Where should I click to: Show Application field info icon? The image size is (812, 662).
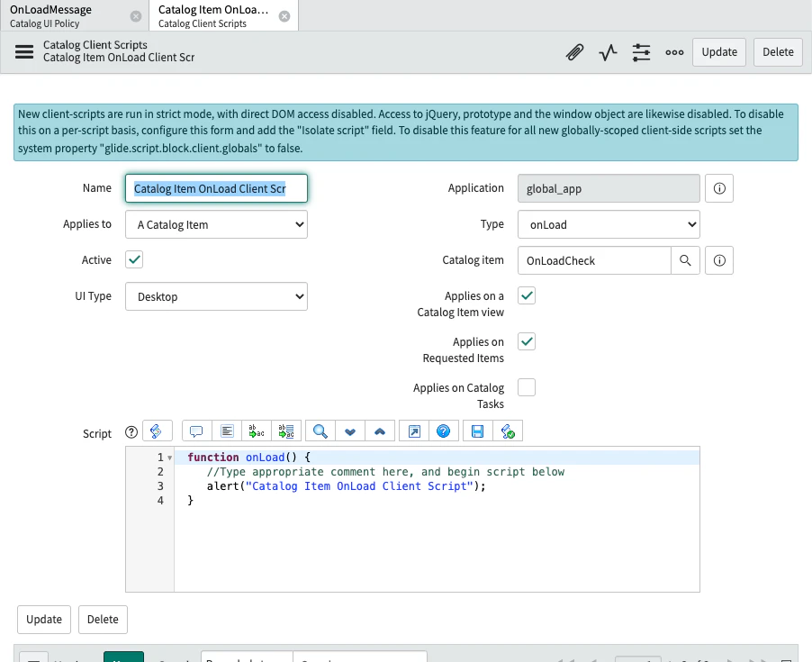(719, 188)
